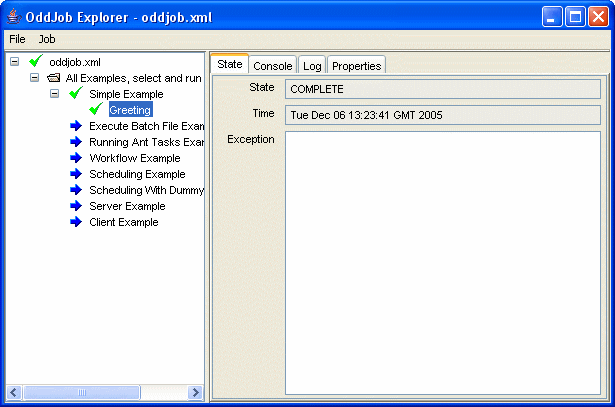Collapse the oddjob.xml root node
615x407 pixels.
point(15,62)
